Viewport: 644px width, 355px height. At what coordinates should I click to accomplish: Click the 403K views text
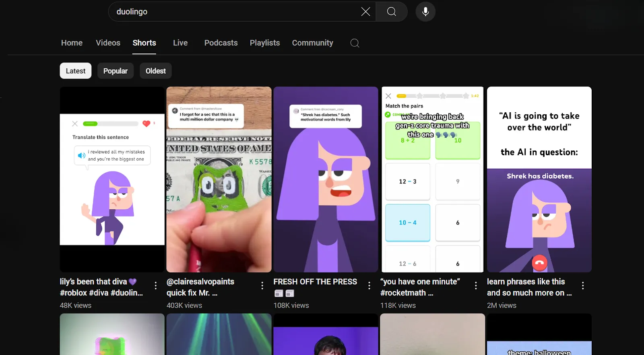[184, 305]
